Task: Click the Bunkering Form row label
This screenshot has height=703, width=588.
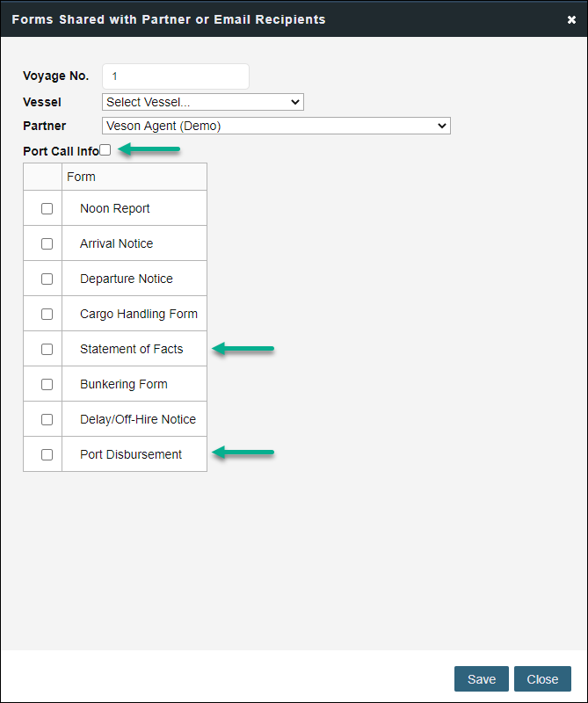Action: [123, 384]
